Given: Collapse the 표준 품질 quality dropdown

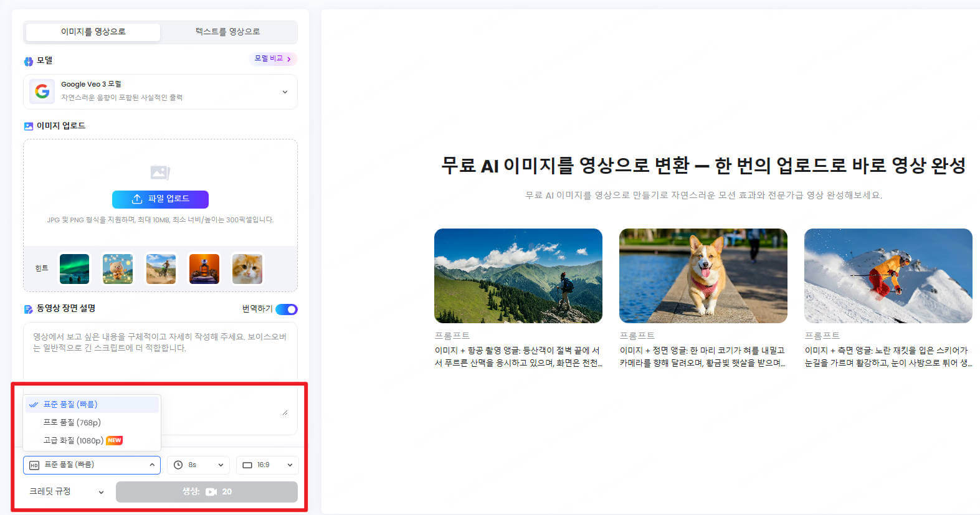Looking at the screenshot, I should coord(92,465).
